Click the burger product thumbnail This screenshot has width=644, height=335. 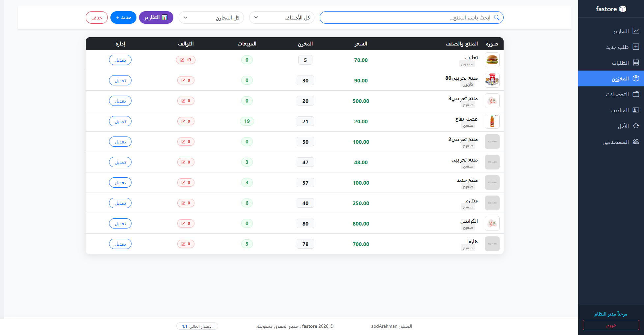tap(492, 60)
